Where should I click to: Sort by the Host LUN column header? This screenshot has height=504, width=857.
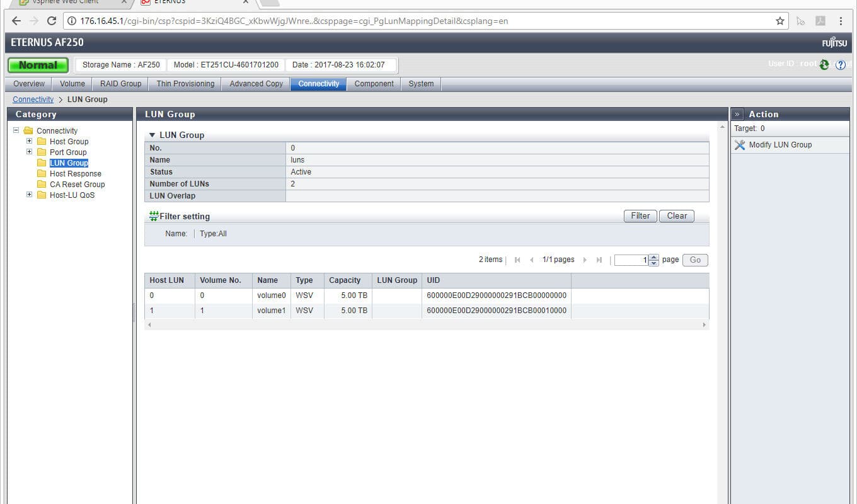click(170, 280)
